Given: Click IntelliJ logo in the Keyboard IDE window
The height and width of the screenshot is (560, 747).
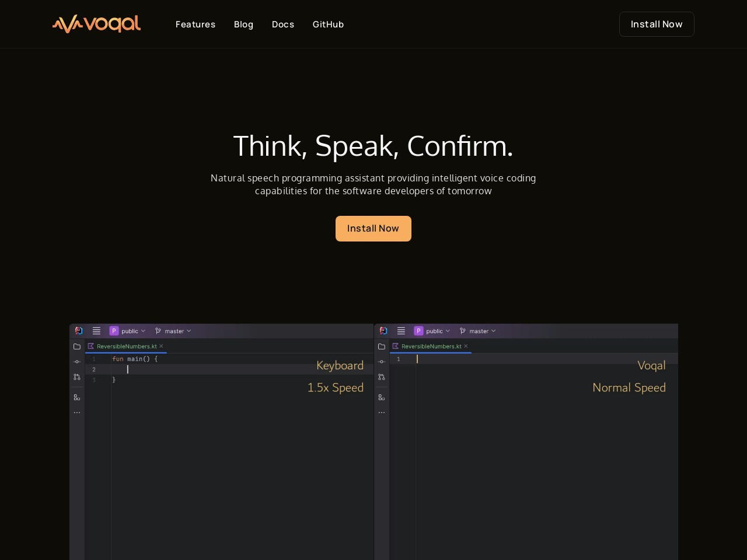Looking at the screenshot, I should tap(79, 331).
